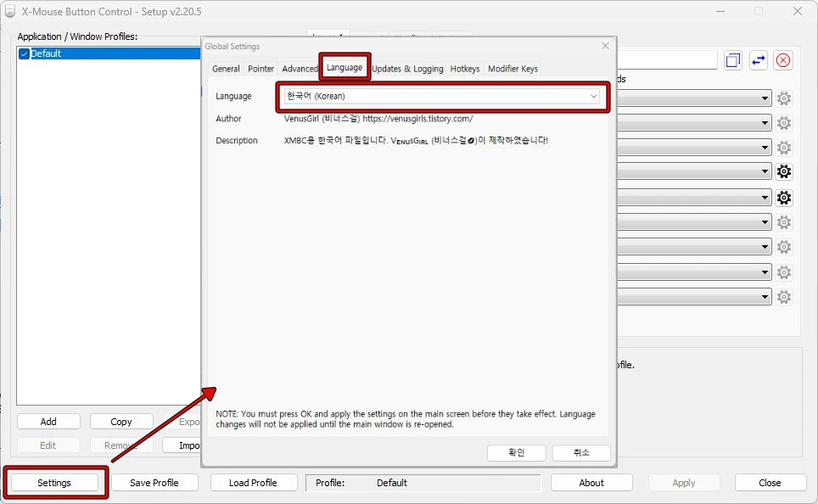Screen dimensions: 818x504
Task: Select the Language tab
Action: (x=345, y=68)
